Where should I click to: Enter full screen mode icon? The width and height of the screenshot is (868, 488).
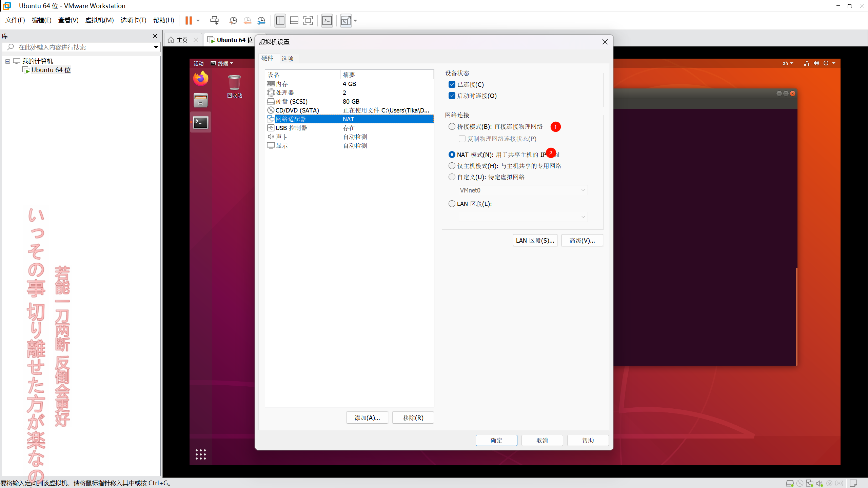click(x=308, y=21)
